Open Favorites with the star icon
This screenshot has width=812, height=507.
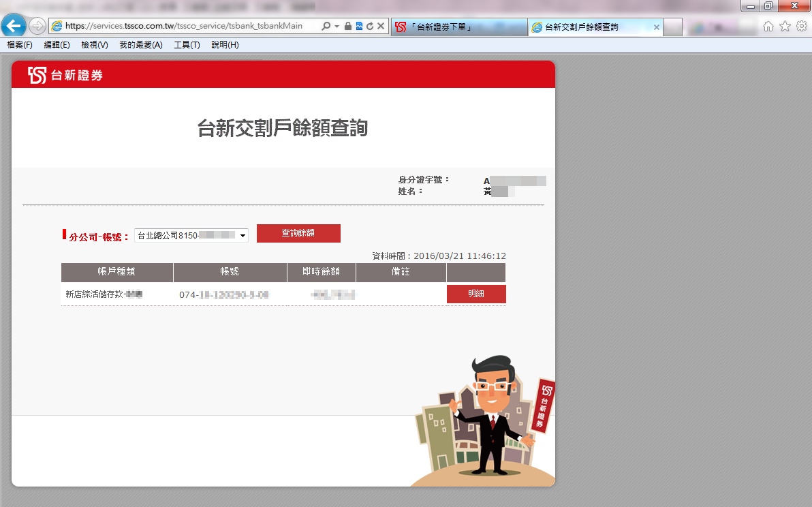pos(785,26)
